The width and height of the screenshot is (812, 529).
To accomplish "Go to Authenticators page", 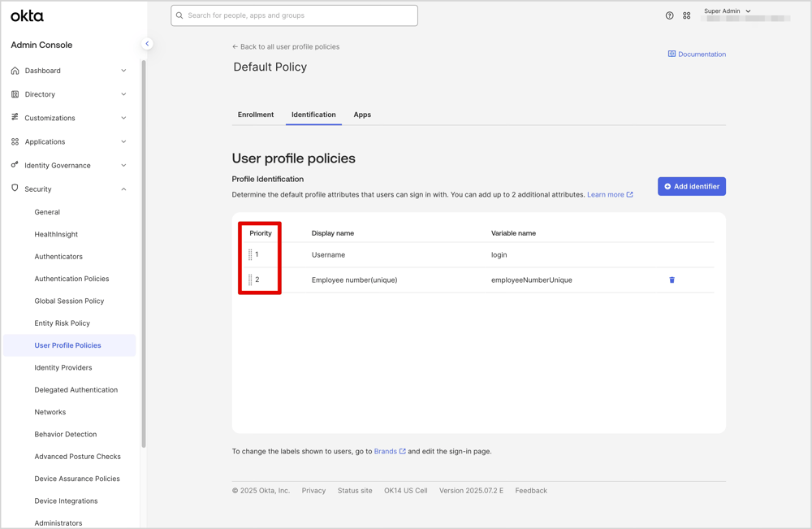I will click(x=58, y=257).
